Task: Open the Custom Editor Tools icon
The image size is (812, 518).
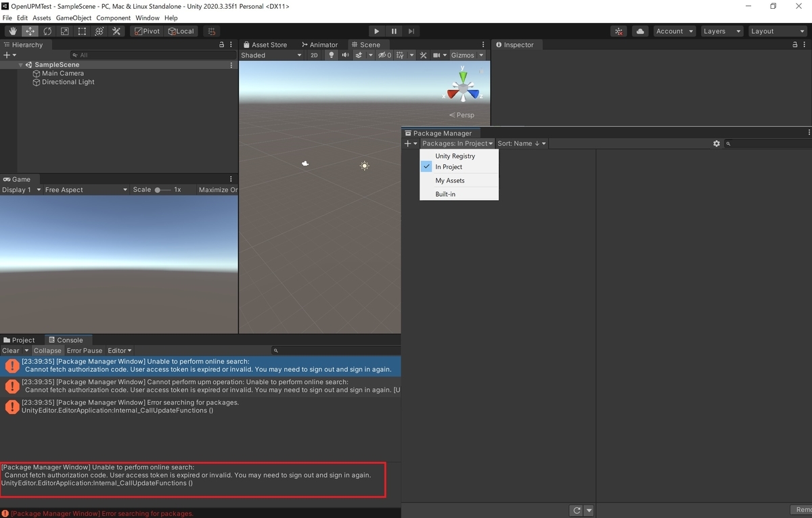Action: [116, 31]
